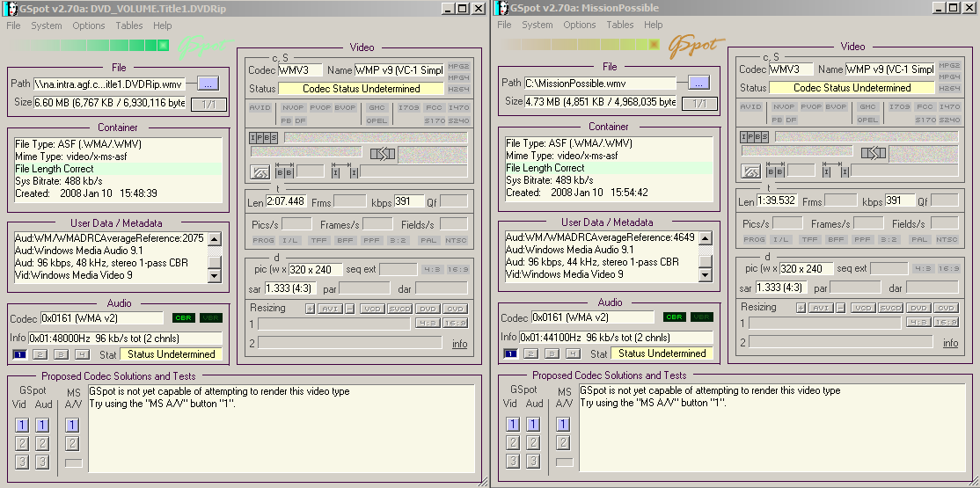Click 1/1 file counter in DVD_VOLUME window
Viewport: 980px width, 488px height.
[x=208, y=105]
